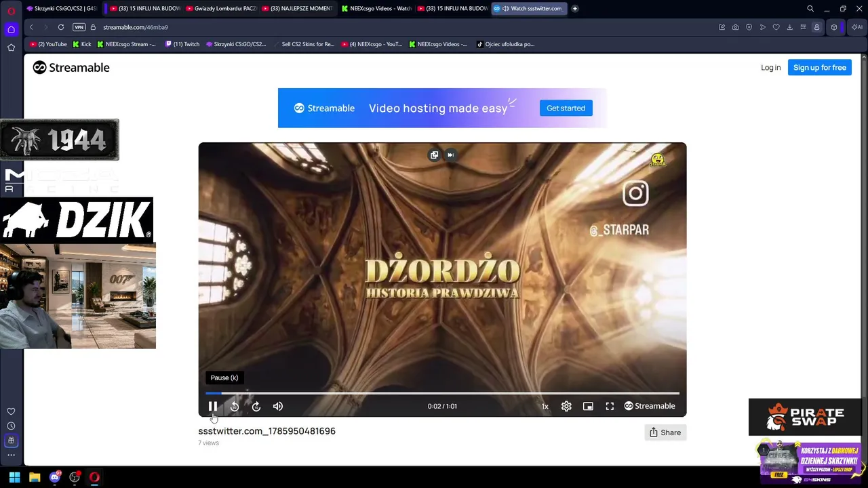Seek on the video progress bar
The image size is (868, 488).
442,393
